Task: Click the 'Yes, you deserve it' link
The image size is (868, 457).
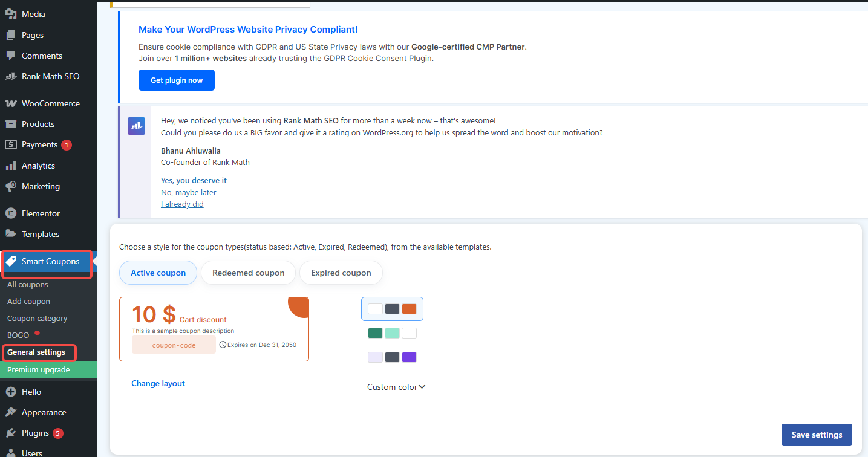Action: pos(194,180)
